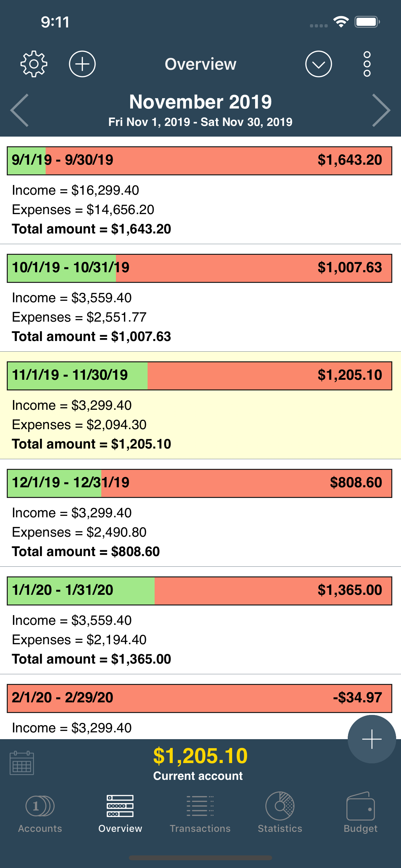Go to next month with right chevron
This screenshot has width=401, height=868.
381,110
